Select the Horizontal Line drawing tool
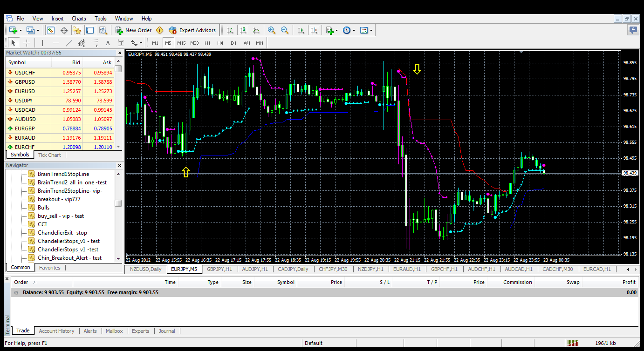 tap(55, 43)
